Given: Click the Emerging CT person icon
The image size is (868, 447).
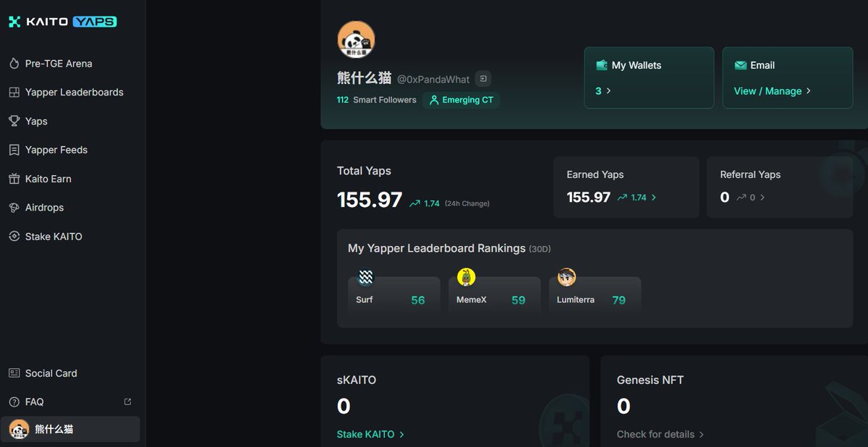Looking at the screenshot, I should [x=434, y=100].
